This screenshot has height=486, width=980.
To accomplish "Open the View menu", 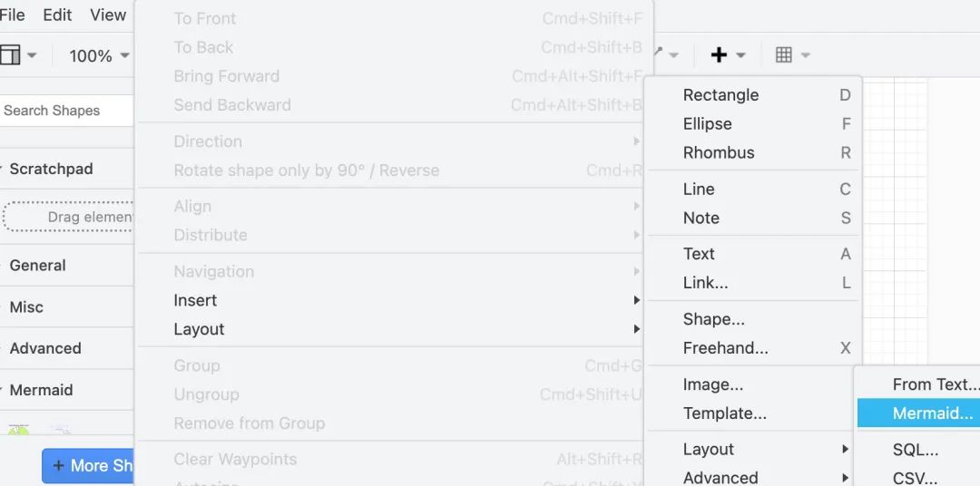I will (x=108, y=15).
